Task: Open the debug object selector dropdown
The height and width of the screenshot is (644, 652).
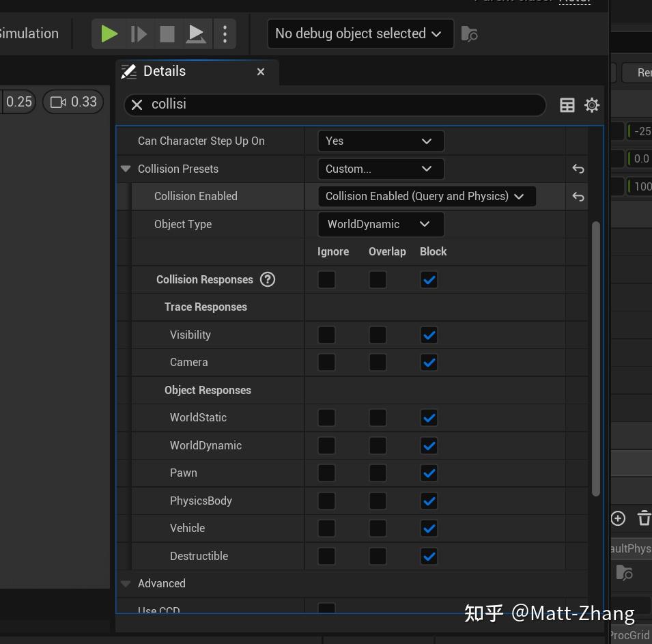Action: coord(360,33)
